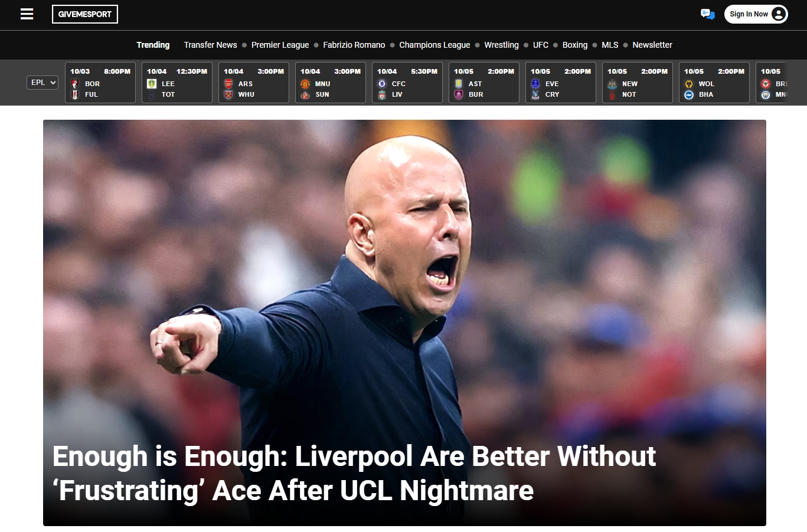
Task: Open the hamburger menu icon
Action: click(x=27, y=14)
